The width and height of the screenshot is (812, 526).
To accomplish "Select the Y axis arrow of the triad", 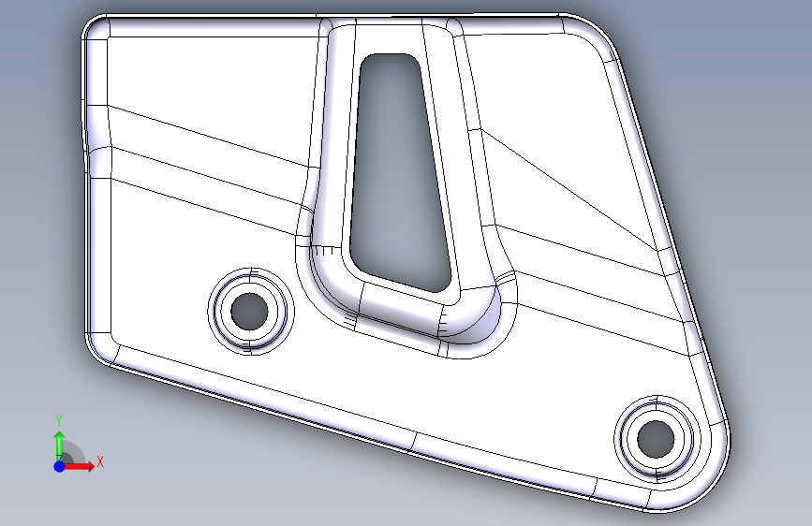I will [x=60, y=446].
